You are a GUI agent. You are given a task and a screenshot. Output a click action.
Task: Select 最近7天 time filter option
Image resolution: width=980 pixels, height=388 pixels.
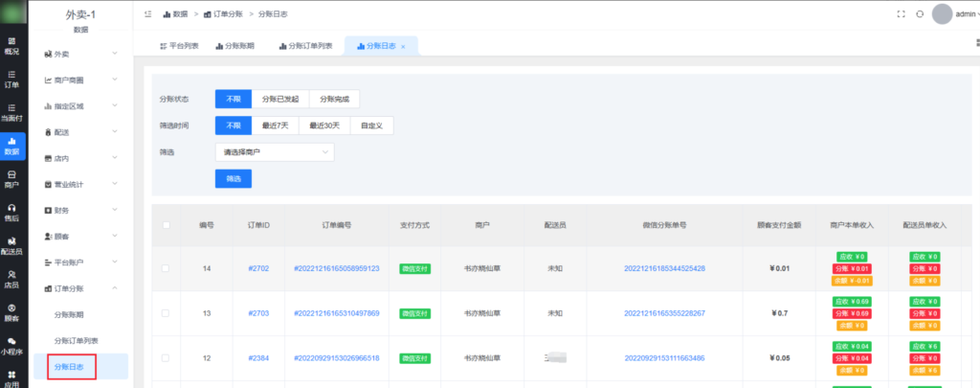(275, 126)
